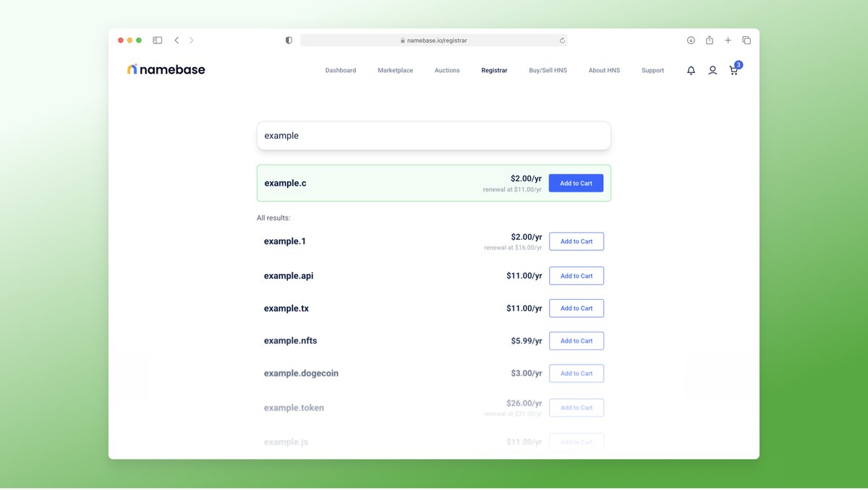Open notifications bell icon
Viewport: 868px width, 490px height.
click(691, 70)
